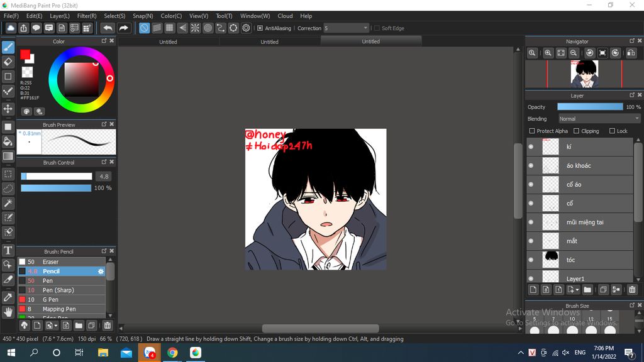Enable circle snap
The height and width of the screenshot is (362, 644).
[x=208, y=28]
